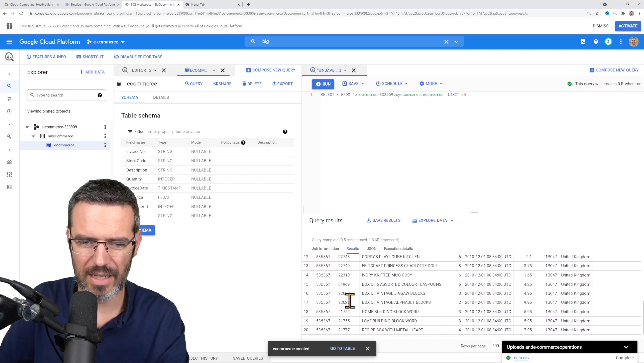Click COMPOSE NEW QUERY on the right
The height and width of the screenshot is (363, 644).
pyautogui.click(x=614, y=70)
